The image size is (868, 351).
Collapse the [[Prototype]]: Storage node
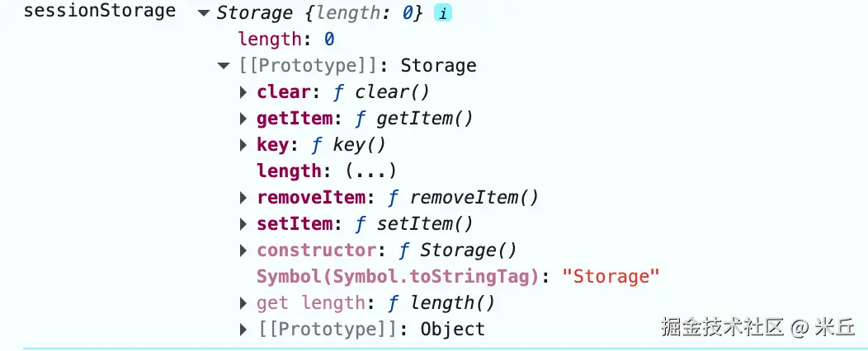click(224, 67)
